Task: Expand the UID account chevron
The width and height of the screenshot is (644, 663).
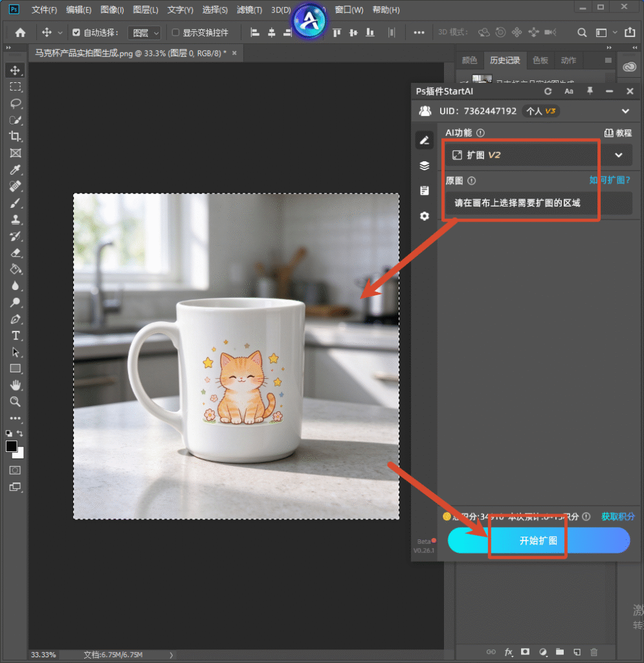Action: pyautogui.click(x=625, y=111)
